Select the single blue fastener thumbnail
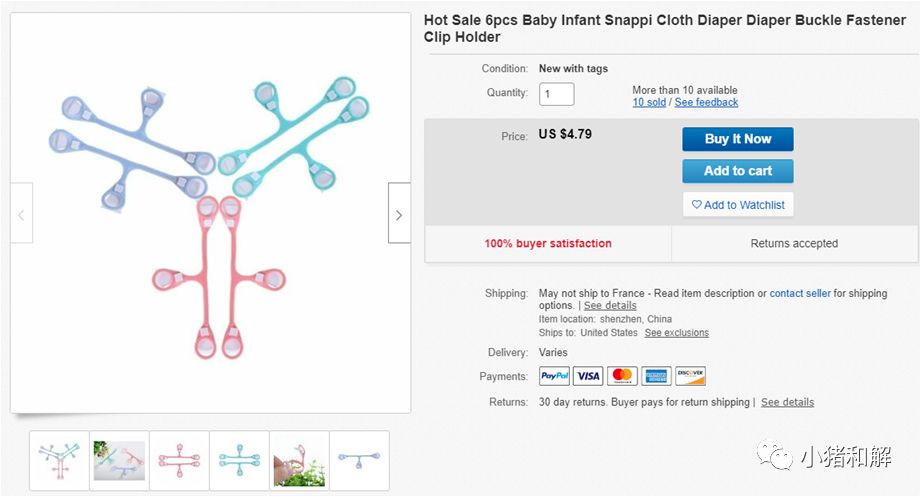 click(359, 460)
